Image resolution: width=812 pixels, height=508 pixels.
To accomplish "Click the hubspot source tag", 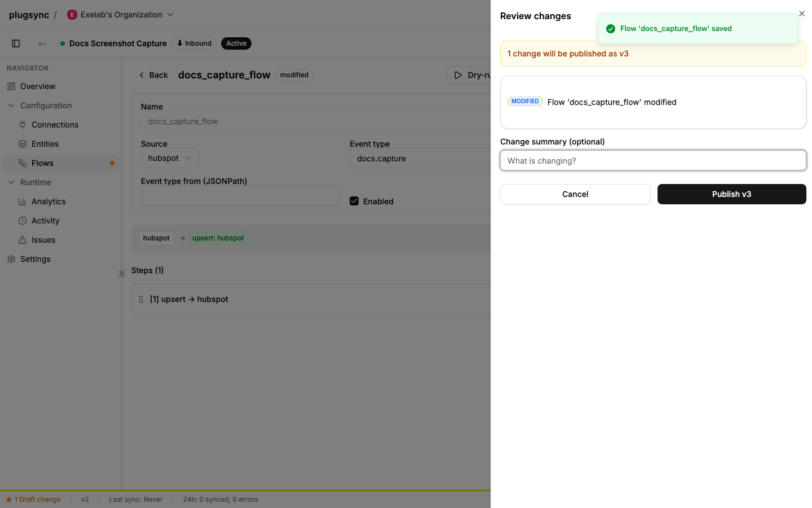I will tap(156, 238).
